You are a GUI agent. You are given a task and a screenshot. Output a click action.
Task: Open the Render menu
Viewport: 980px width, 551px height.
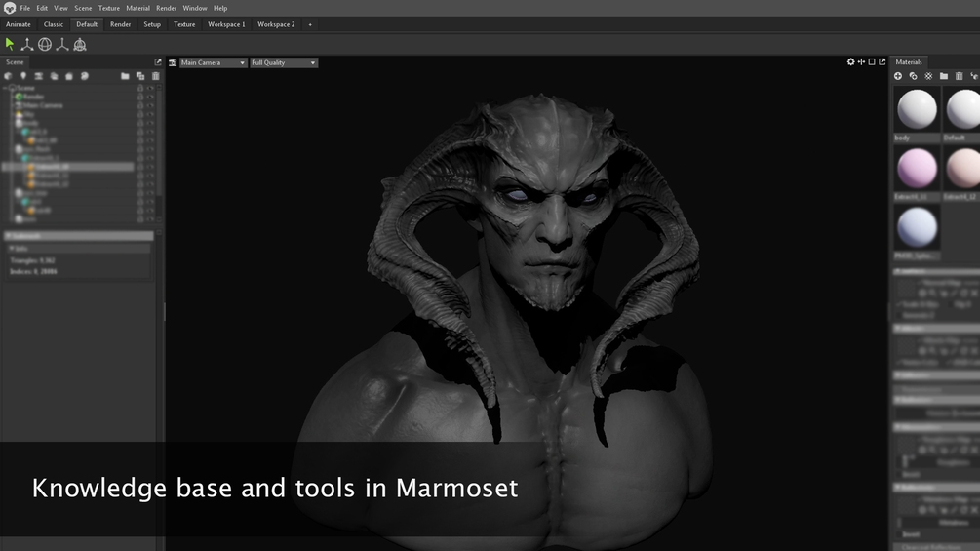166,8
